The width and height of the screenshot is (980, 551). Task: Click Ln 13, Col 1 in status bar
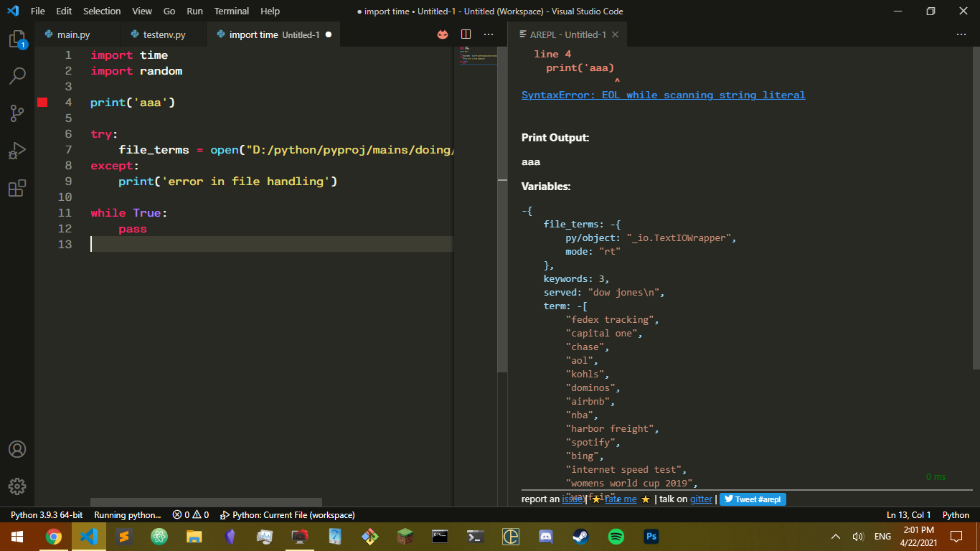click(908, 515)
